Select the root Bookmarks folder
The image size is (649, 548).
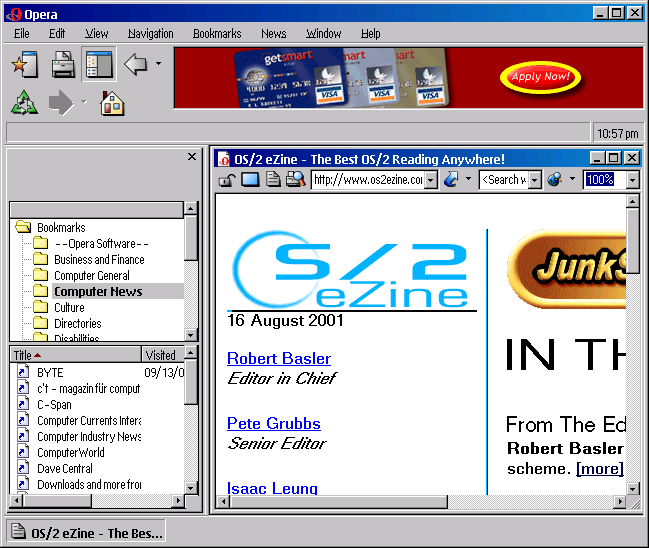[61, 228]
